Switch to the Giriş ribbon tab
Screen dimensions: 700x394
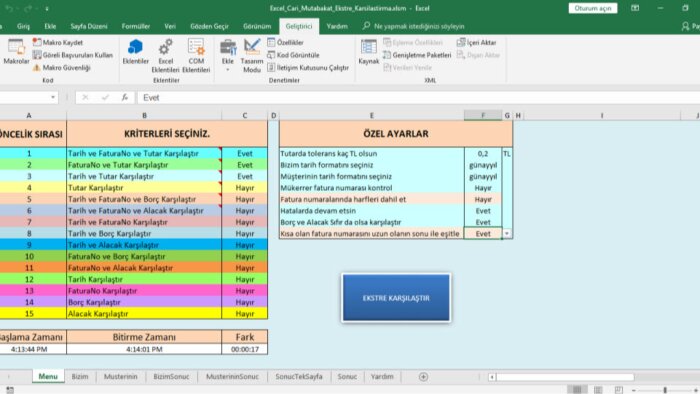(23, 26)
